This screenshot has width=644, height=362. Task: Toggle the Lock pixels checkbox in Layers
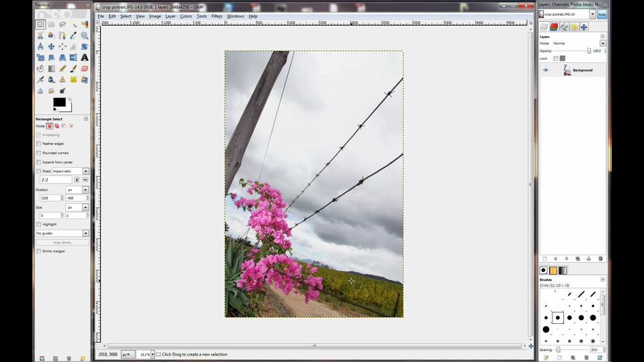555,58
